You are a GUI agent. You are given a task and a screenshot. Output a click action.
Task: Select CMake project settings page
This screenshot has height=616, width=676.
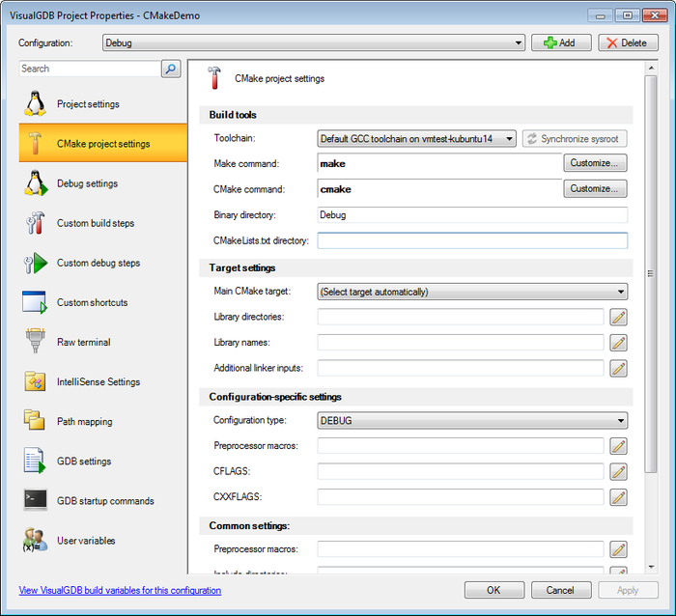click(x=103, y=143)
